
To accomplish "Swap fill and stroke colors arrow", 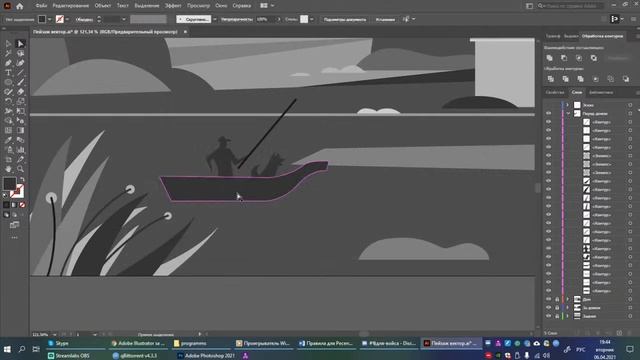I will [22, 180].
